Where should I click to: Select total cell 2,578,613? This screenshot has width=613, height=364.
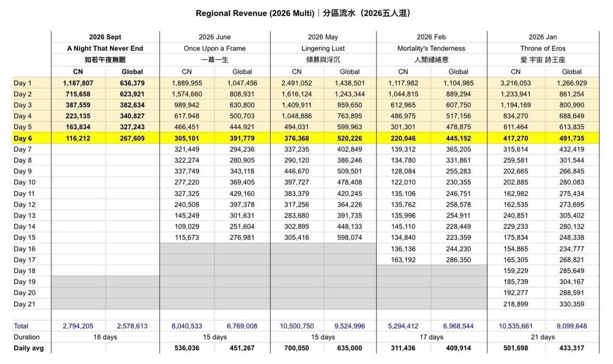[x=132, y=326]
